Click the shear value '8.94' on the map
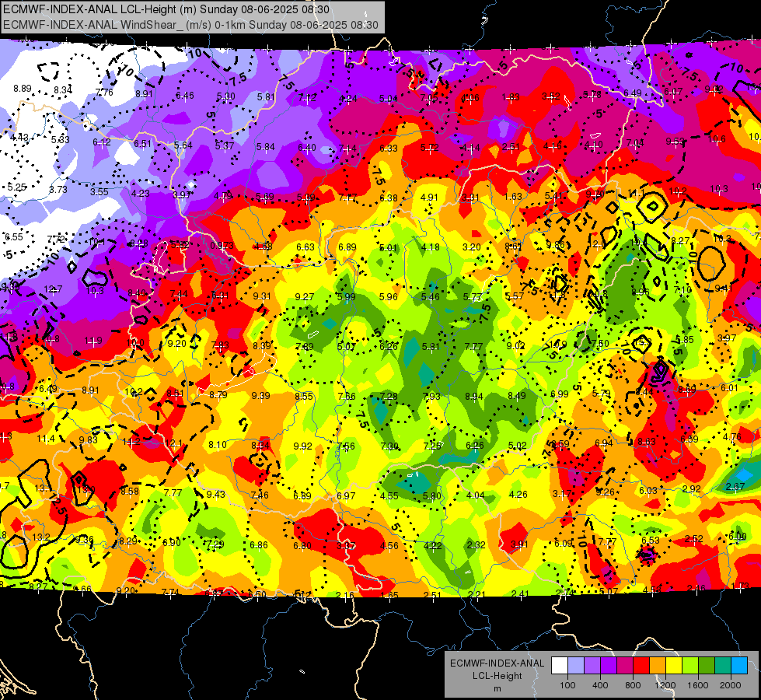Screen dimensions: 761x700 (473, 397)
